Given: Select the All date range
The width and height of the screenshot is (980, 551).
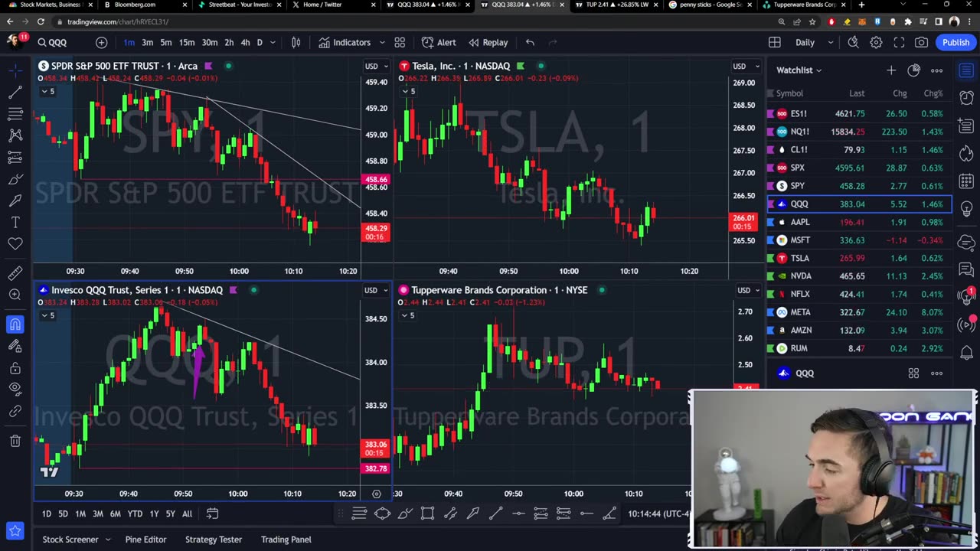Looking at the screenshot, I should click(187, 514).
